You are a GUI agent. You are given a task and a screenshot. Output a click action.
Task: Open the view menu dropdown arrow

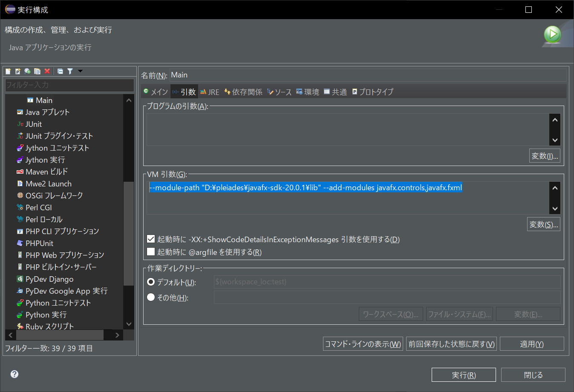pos(80,71)
